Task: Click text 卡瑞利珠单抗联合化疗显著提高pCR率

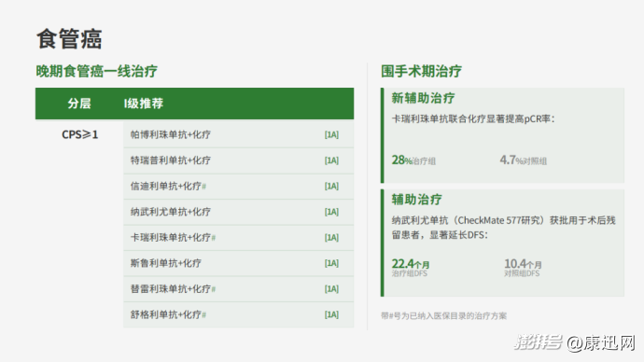Action: [x=473, y=119]
